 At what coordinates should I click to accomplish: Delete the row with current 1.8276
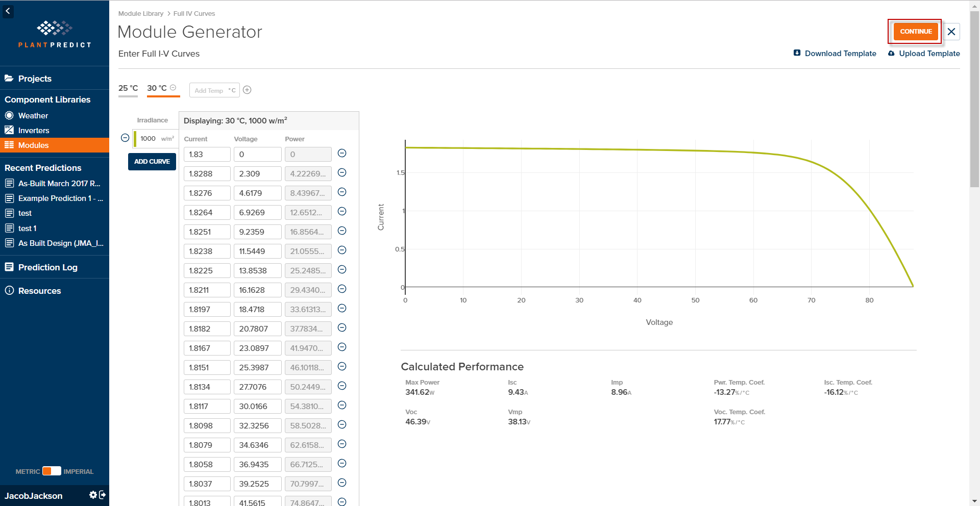pyautogui.click(x=342, y=192)
